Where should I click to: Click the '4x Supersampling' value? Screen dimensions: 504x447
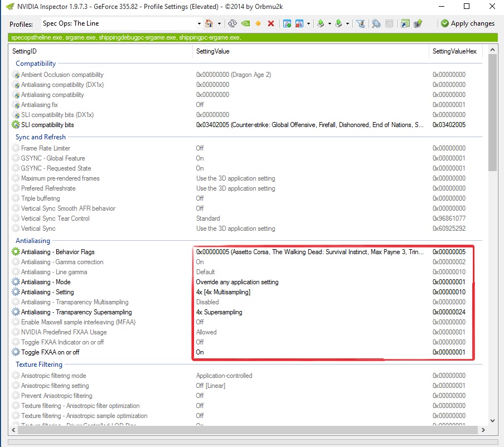pyautogui.click(x=219, y=312)
